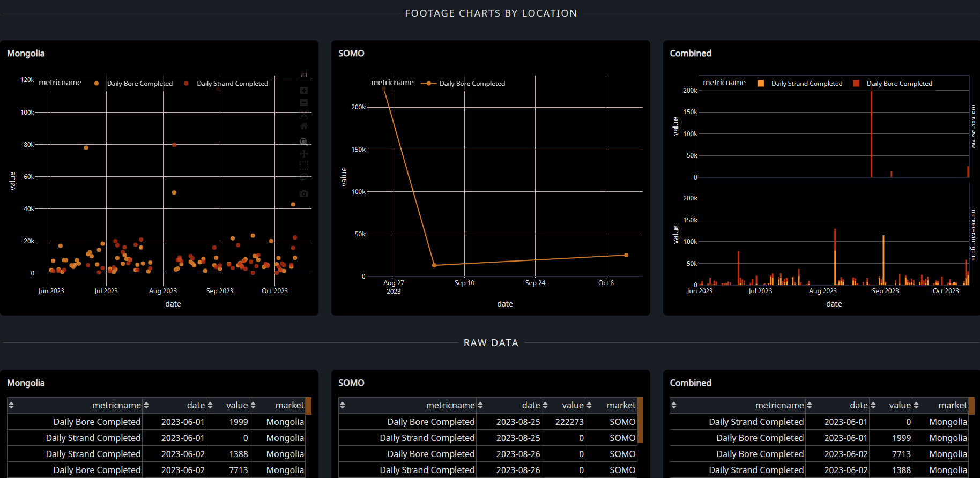Image resolution: width=980 pixels, height=478 pixels.
Task: Toggle Daily Bore Completed trace in SOMO chart legend
Action: coord(463,84)
